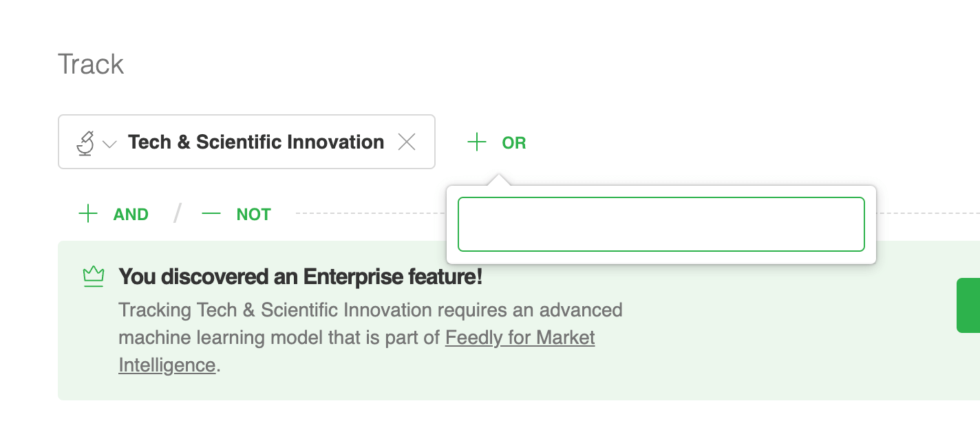Click the plus icon beside AND
Screen dimensions: 980x432
click(88, 214)
